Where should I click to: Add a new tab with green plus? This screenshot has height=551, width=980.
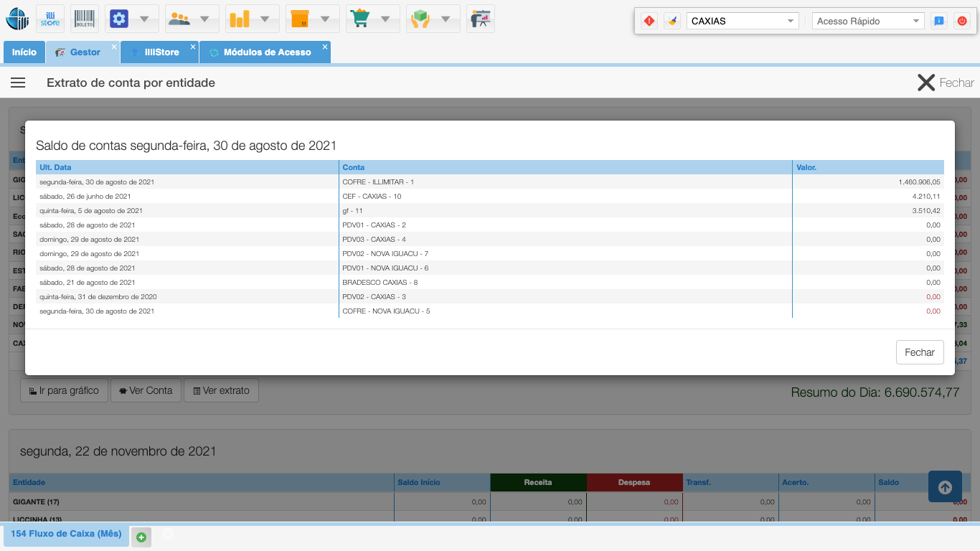(x=141, y=537)
